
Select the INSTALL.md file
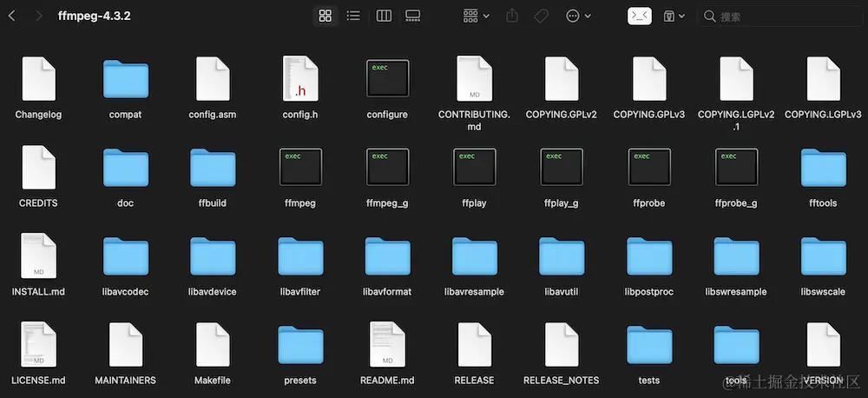[38, 255]
